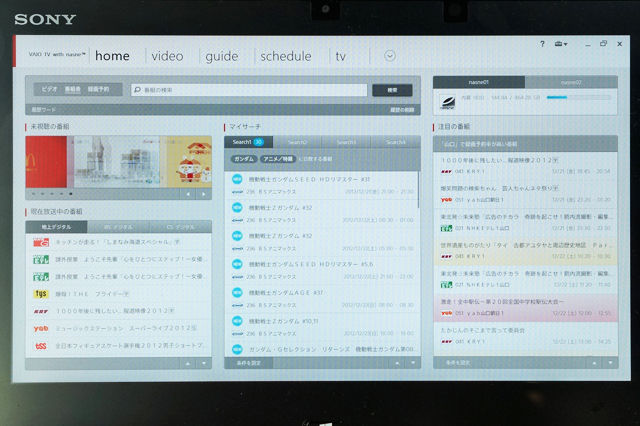Click 条件を設定 under featured programs panel
Image resolution: width=640 pixels, height=426 pixels.
tap(458, 363)
